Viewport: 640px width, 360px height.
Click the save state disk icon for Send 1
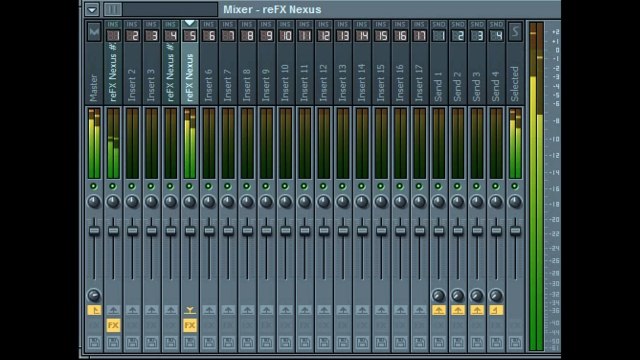point(439,342)
